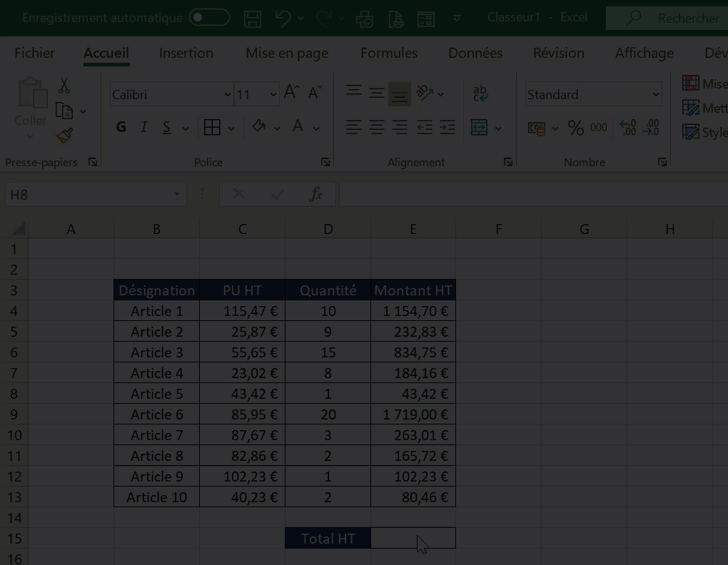The height and width of the screenshot is (565, 728).
Task: Open Police group dialog launcher
Action: tap(325, 163)
